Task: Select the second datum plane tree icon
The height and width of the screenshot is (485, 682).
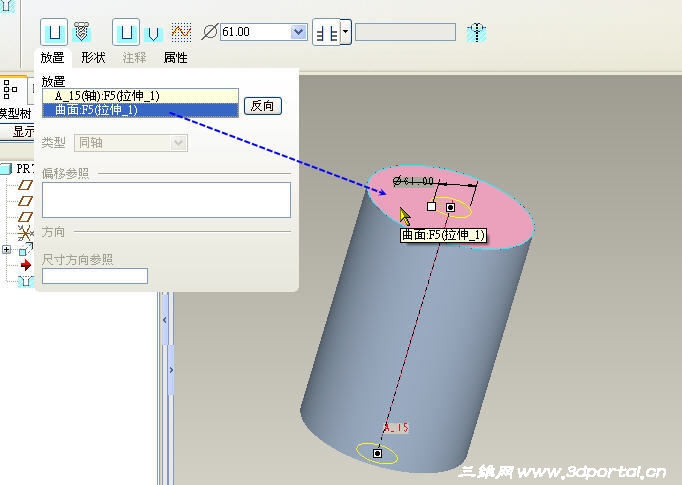Action: click(25, 201)
